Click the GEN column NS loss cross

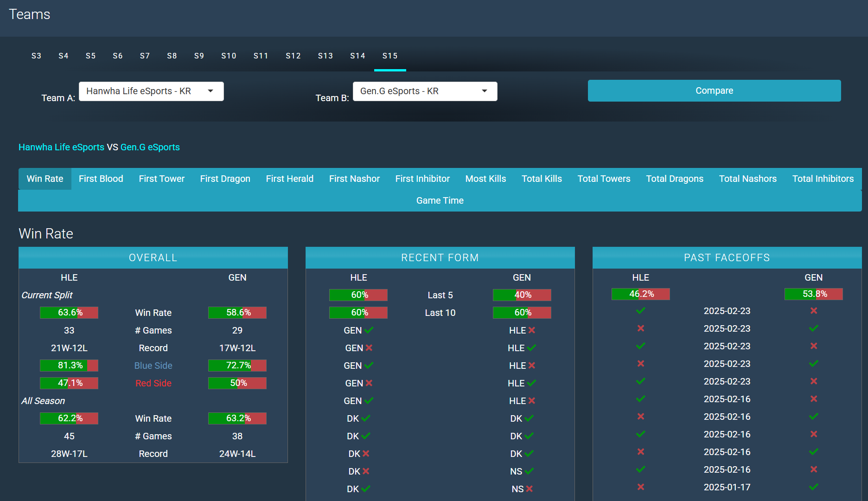click(530, 489)
